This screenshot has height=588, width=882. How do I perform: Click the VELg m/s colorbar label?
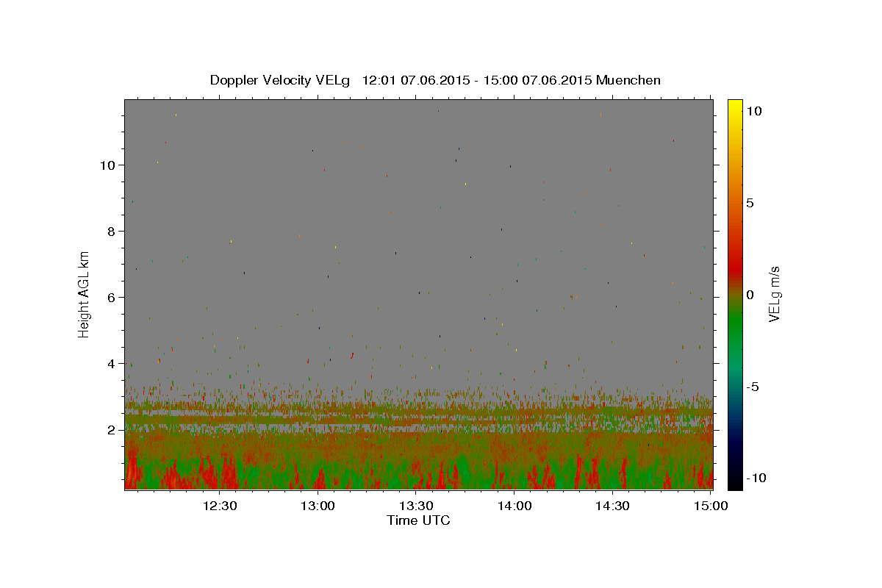click(774, 295)
